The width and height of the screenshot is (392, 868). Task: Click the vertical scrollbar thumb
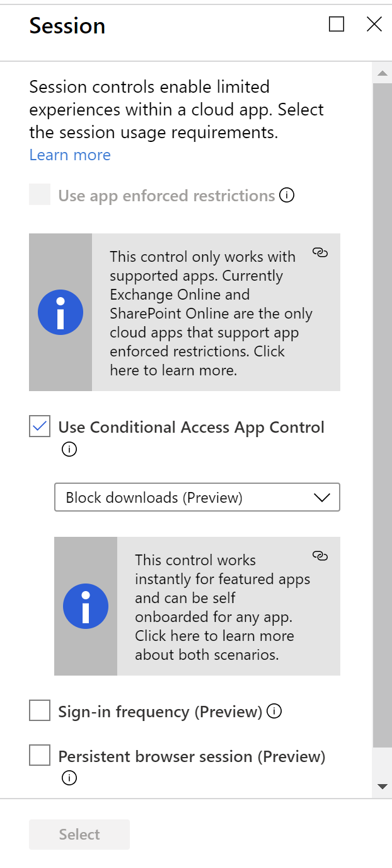point(381,415)
